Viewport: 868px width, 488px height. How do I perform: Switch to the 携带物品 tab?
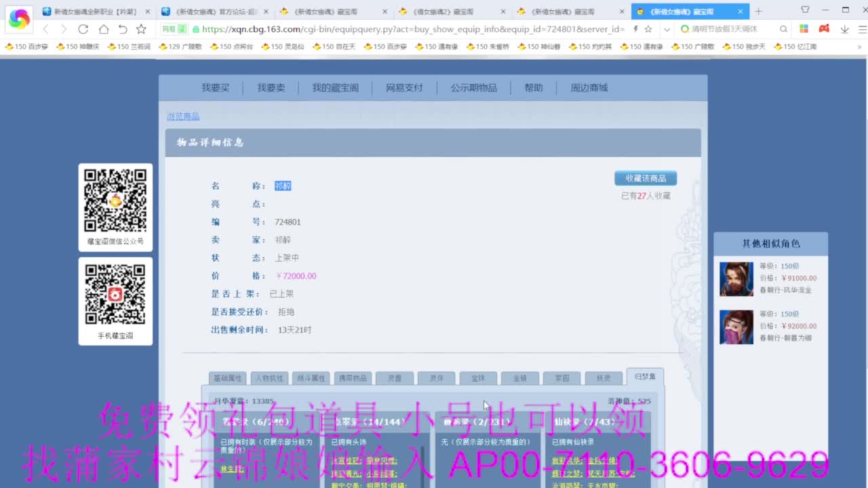353,378
